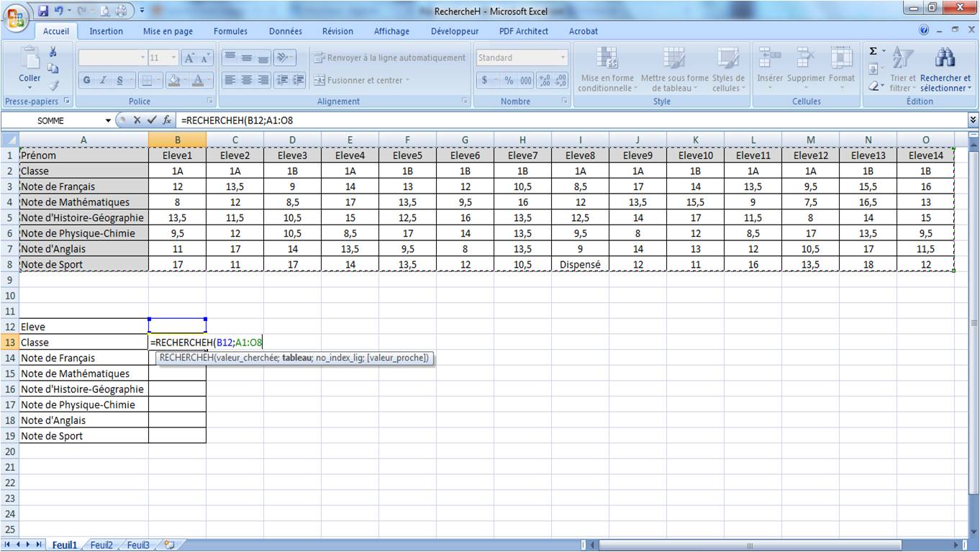The width and height of the screenshot is (980, 552).
Task: Click inside the formula bar text
Action: point(572,120)
